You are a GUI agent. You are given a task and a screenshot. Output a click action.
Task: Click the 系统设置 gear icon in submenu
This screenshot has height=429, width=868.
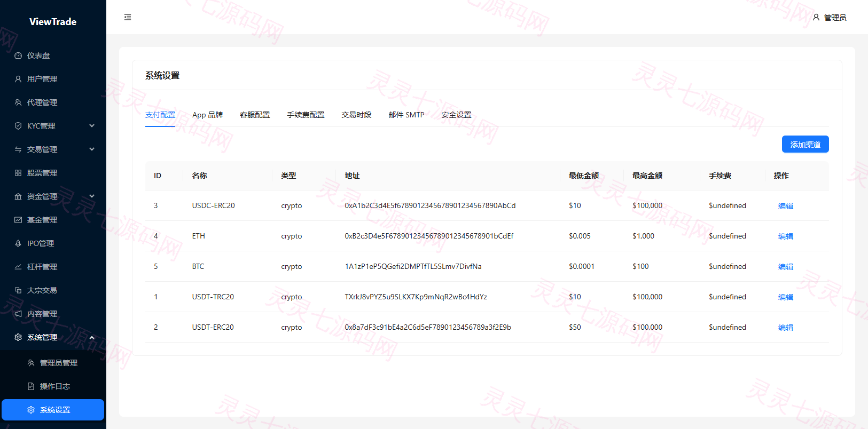31,410
